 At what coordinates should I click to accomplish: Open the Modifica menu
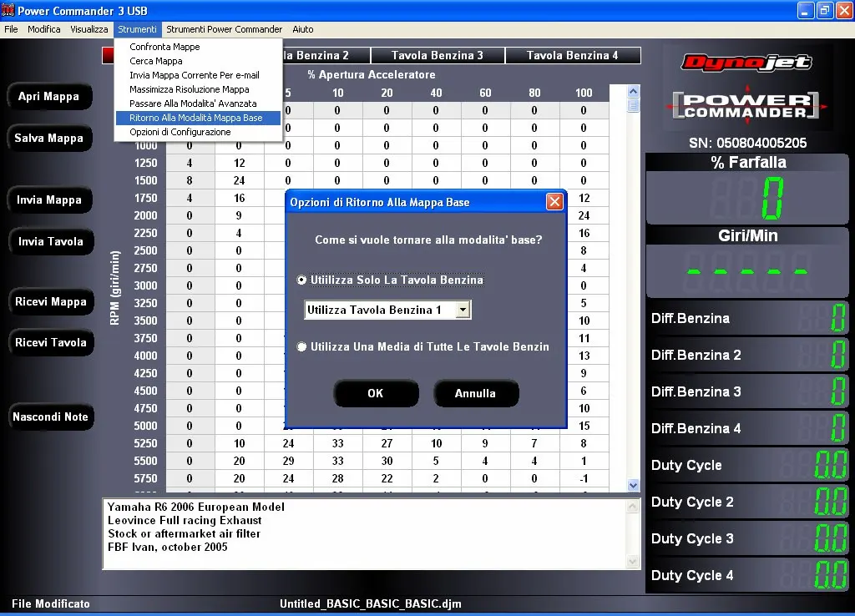(x=44, y=29)
